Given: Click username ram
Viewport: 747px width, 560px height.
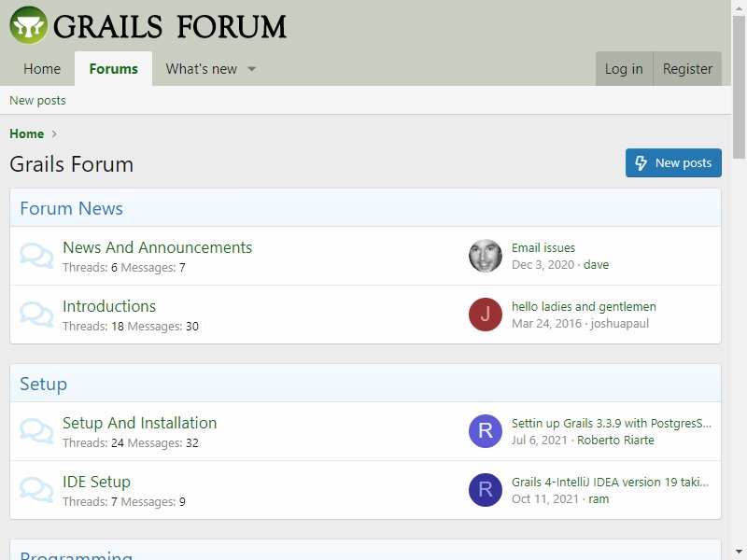Looking at the screenshot, I should click(599, 499).
